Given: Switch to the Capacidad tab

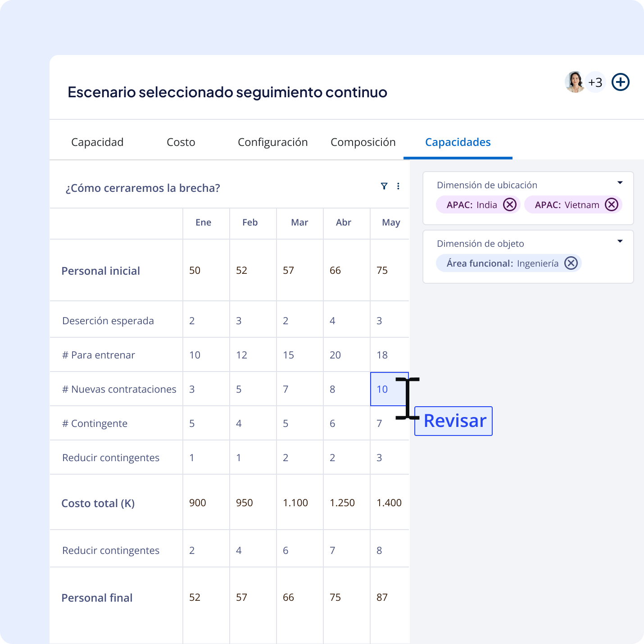Looking at the screenshot, I should 97,142.
